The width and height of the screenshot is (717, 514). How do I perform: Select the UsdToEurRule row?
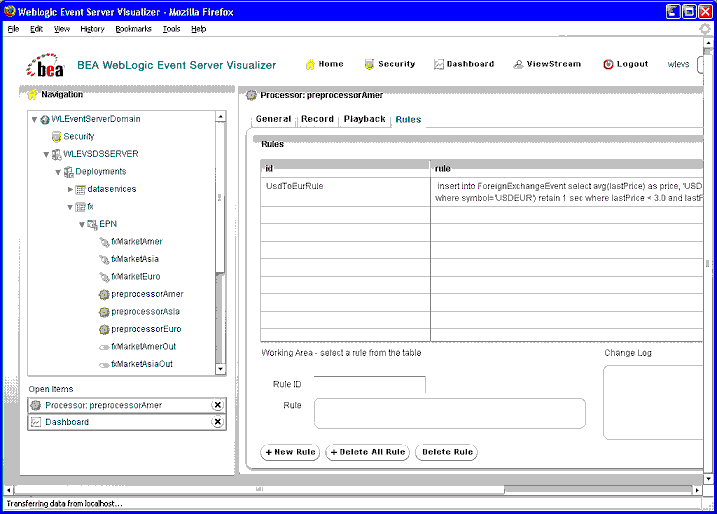pos(482,192)
